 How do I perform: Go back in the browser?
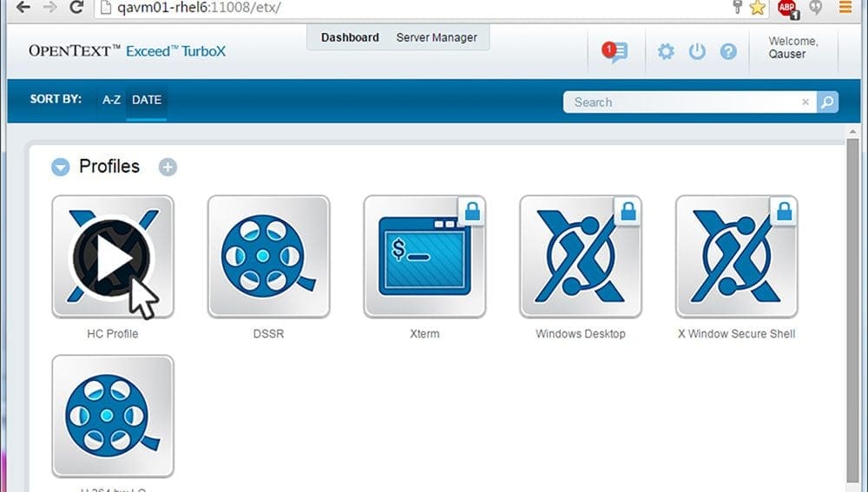tap(23, 7)
